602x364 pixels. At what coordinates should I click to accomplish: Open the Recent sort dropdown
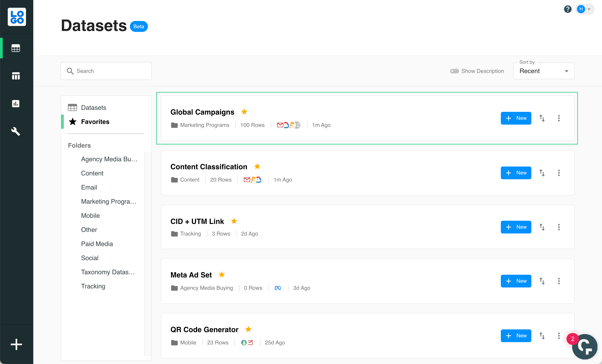[x=543, y=71]
